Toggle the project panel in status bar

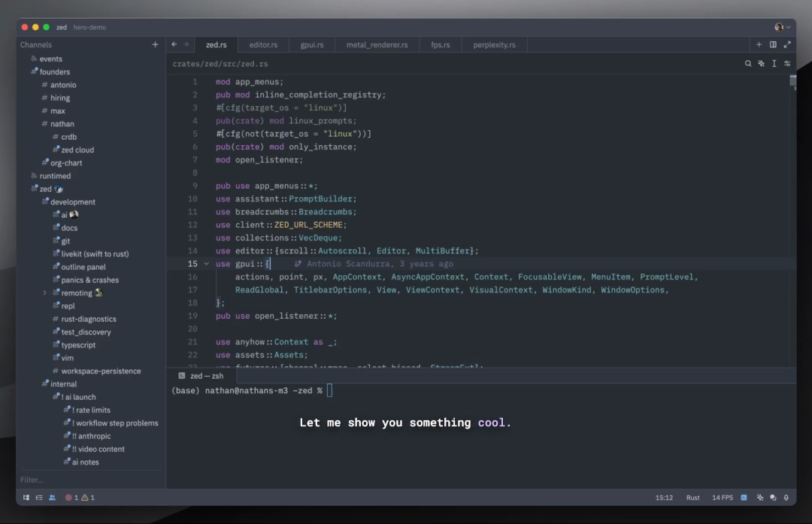26,498
